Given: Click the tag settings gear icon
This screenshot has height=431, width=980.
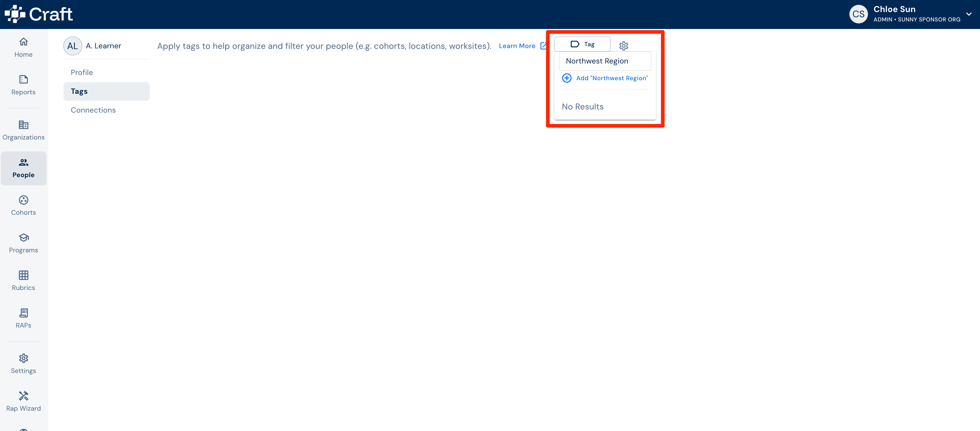Looking at the screenshot, I should click(624, 46).
